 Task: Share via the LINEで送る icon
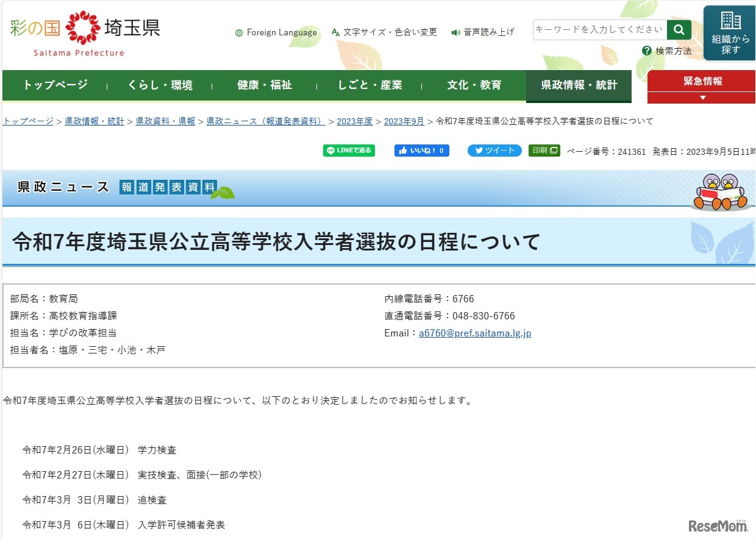pyautogui.click(x=349, y=150)
